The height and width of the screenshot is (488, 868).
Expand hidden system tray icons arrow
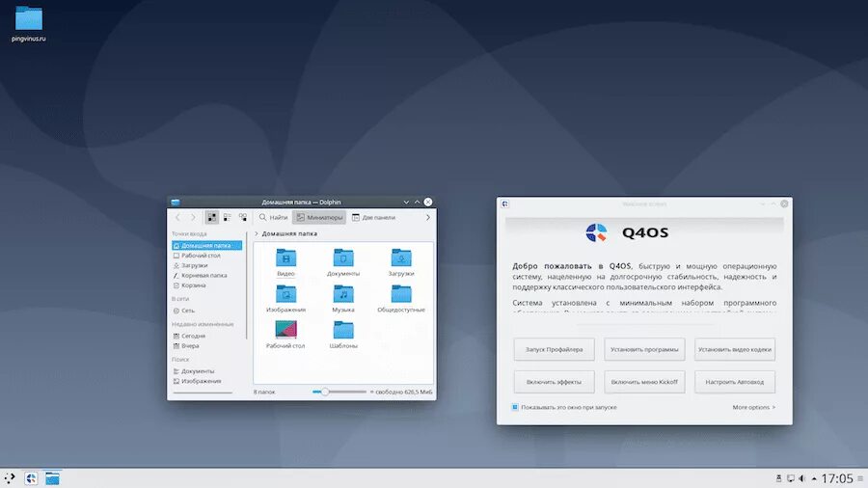(814, 478)
